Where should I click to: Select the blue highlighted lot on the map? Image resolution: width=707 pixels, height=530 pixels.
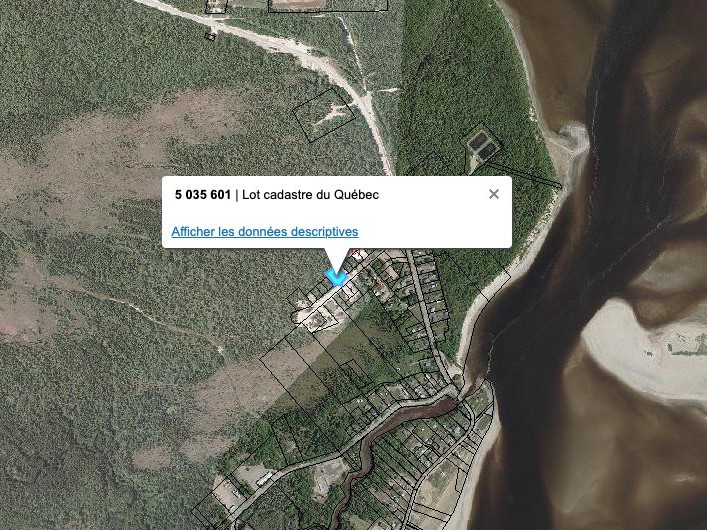coord(336,277)
